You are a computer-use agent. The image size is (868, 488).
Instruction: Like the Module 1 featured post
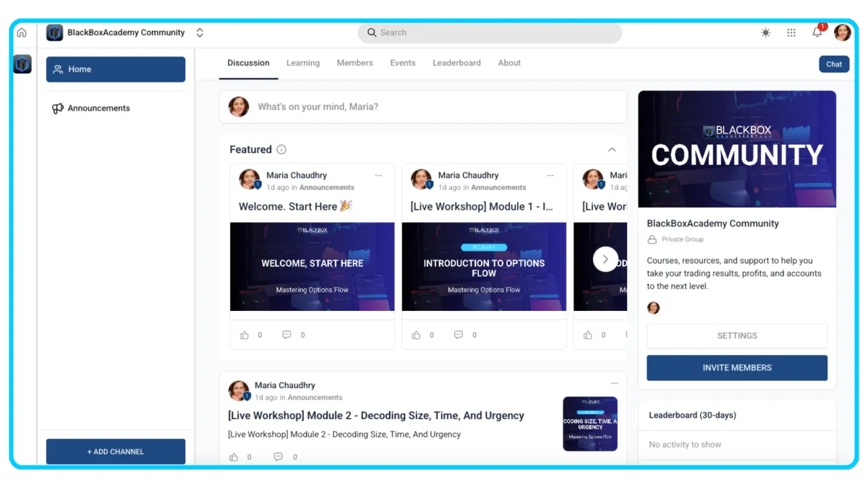416,335
